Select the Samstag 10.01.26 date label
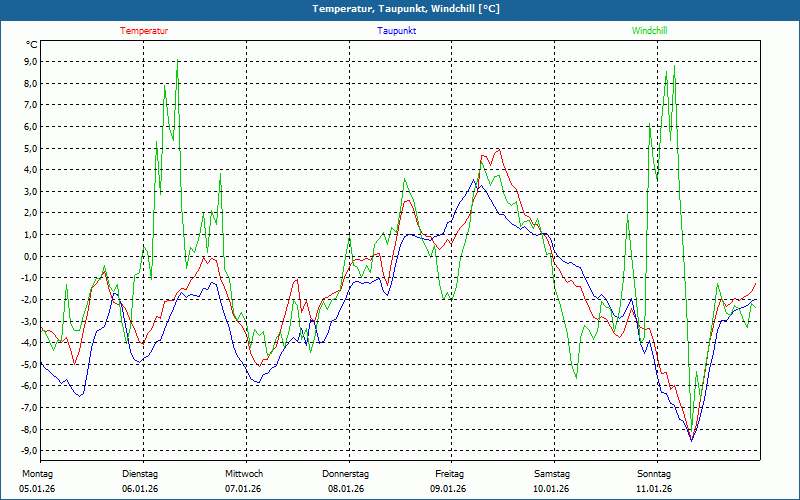The width and height of the screenshot is (800, 500). (x=552, y=481)
